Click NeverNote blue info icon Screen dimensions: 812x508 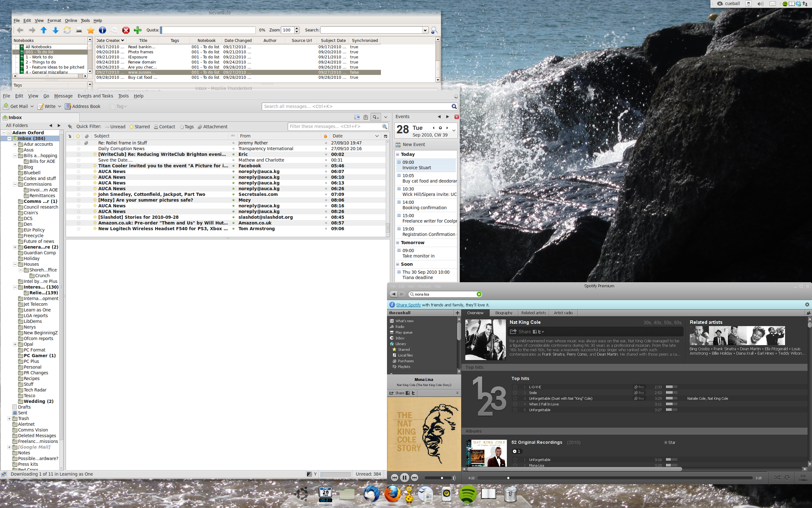click(102, 30)
